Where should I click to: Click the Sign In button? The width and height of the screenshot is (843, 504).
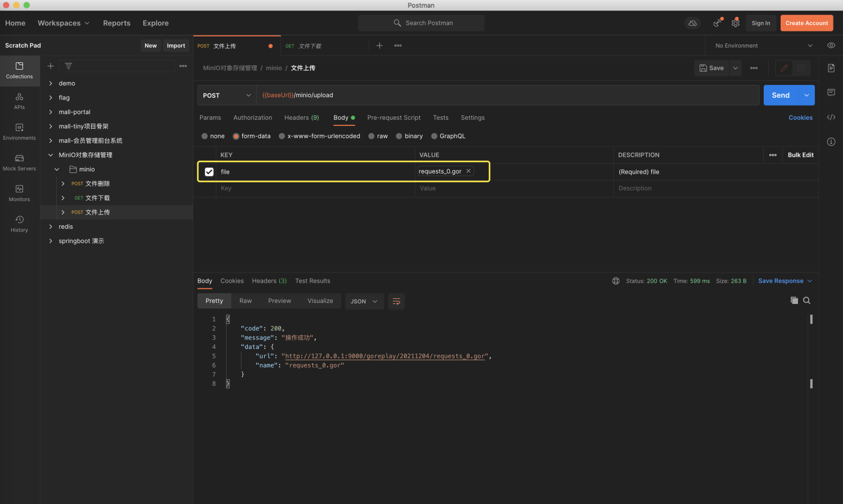pos(761,23)
